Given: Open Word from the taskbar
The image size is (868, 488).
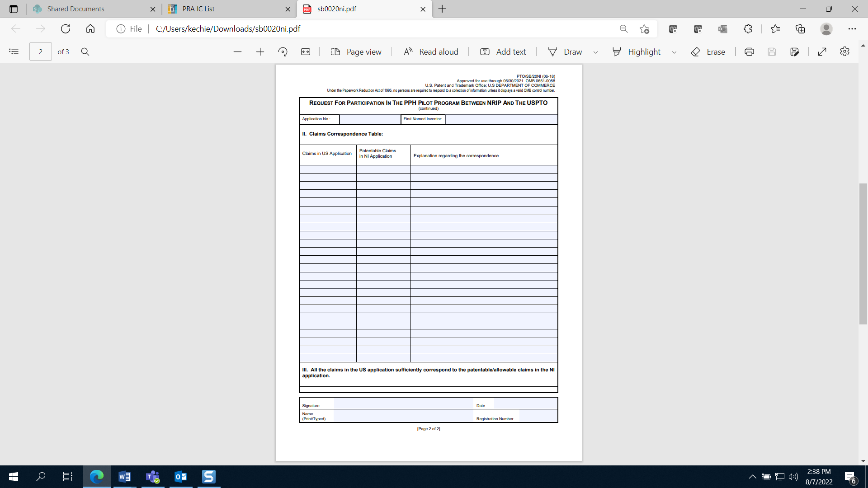Looking at the screenshot, I should [124, 476].
